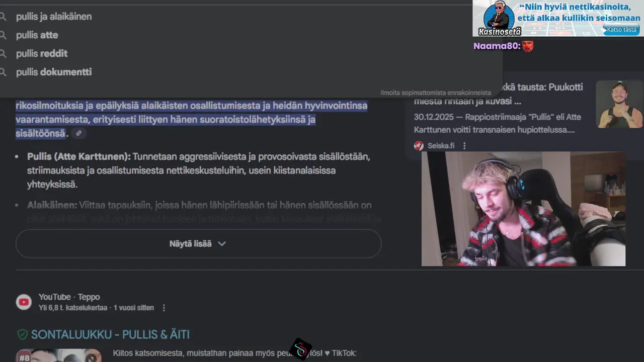Screen dimensions: 644x362
Task: Click the emoji after Naama80
Action: (x=527, y=46)
